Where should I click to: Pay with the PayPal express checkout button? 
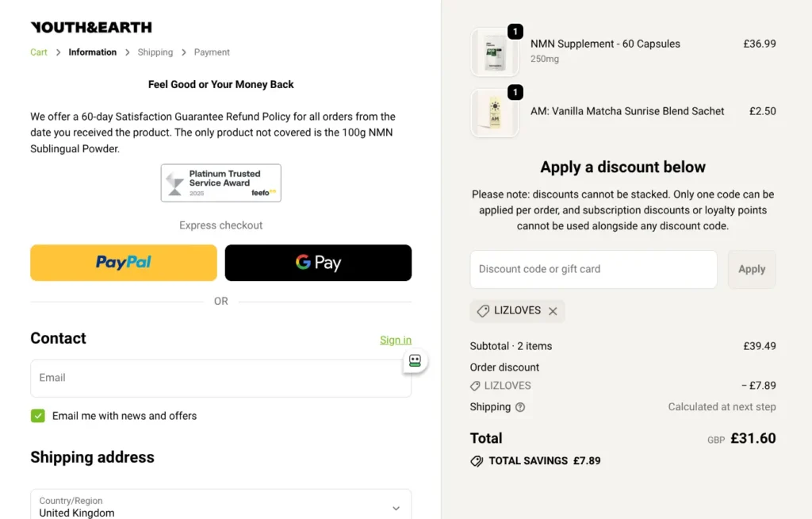pos(123,262)
